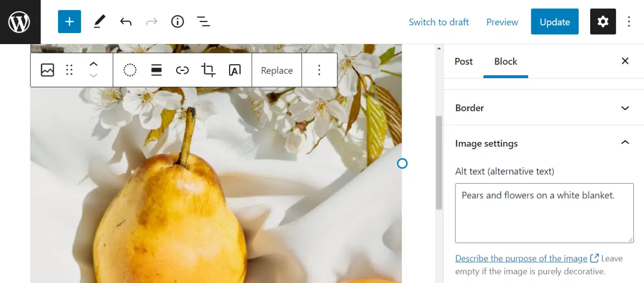Open block toolbar more options menu
This screenshot has width=644, height=283.
(x=319, y=70)
